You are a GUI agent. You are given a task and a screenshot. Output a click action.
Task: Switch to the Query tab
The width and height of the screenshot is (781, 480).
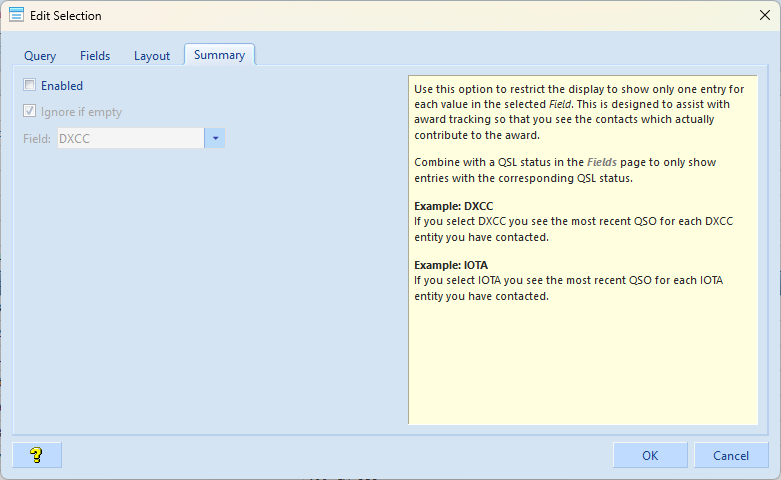[40, 56]
